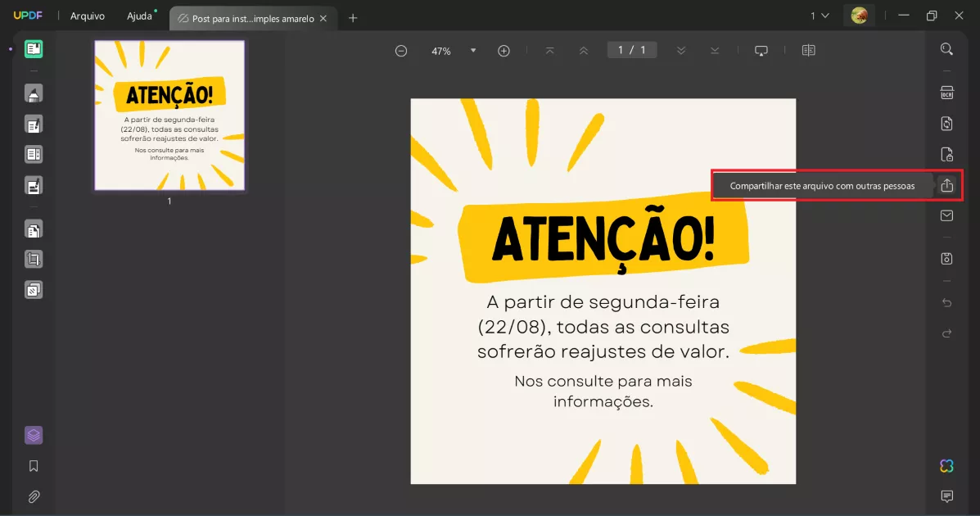Image resolution: width=980 pixels, height=516 pixels.
Task: Jump to the last page
Action: pyautogui.click(x=715, y=50)
